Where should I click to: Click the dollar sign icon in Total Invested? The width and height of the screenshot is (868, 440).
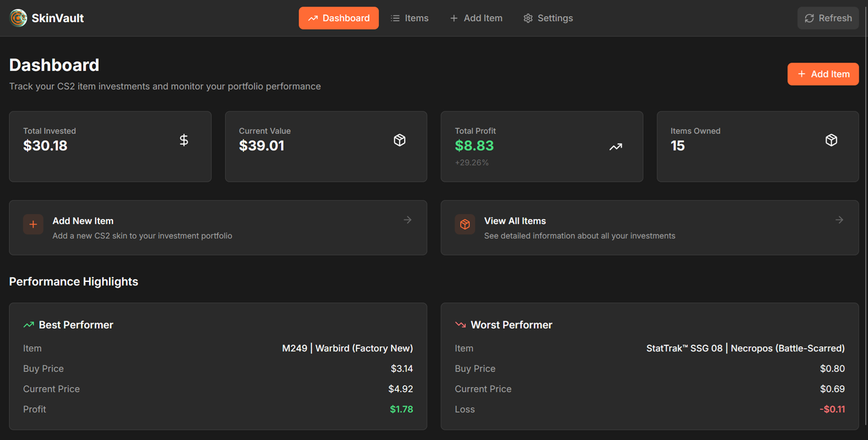pos(184,140)
